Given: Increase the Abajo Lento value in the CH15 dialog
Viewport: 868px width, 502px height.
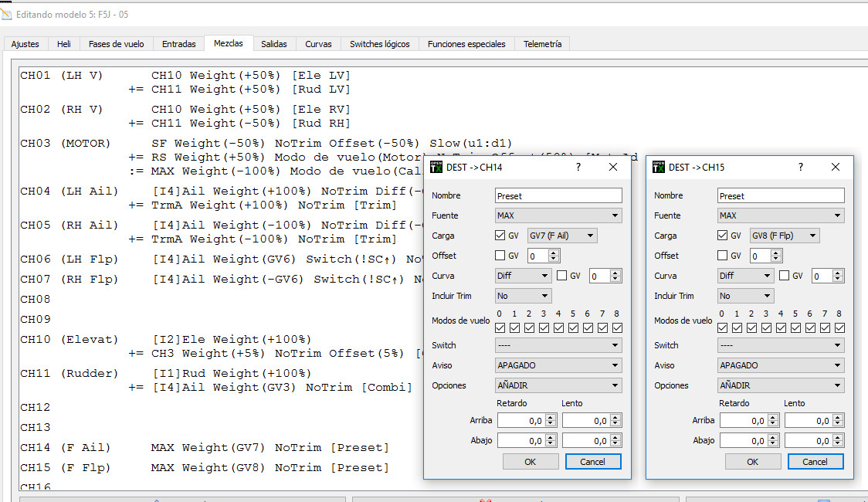Looking at the screenshot, I should point(838,437).
